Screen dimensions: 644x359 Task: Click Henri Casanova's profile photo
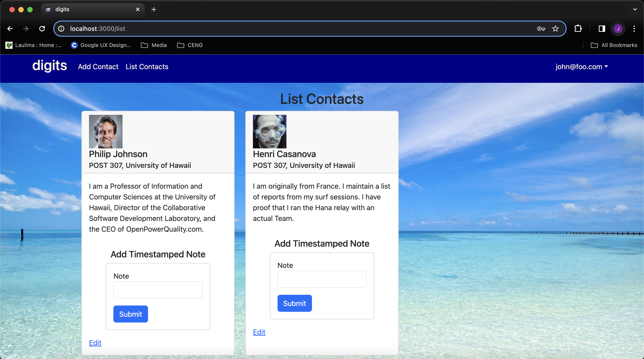[x=270, y=131]
